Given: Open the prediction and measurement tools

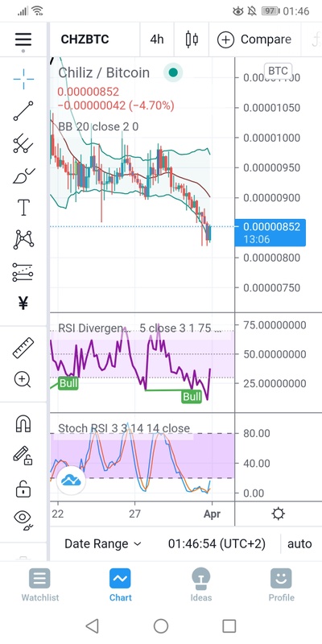Looking at the screenshot, I should (x=23, y=272).
